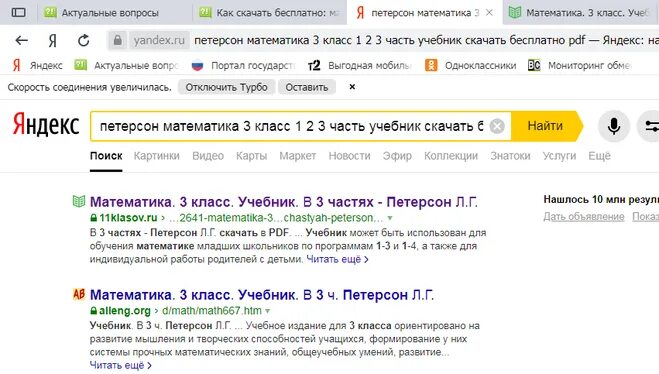Switch to Как скачать бесплатно tab
This screenshot has height=374, width=659.
click(270, 13)
